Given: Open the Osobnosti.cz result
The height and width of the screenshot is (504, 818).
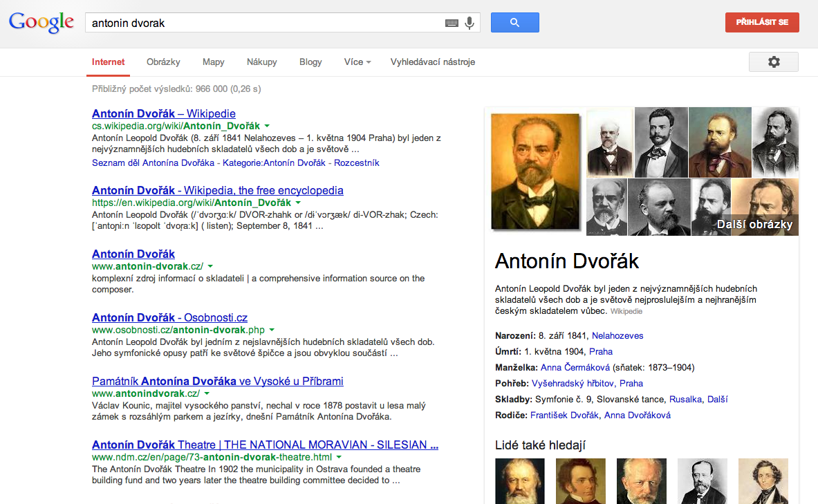Looking at the screenshot, I should (169, 318).
